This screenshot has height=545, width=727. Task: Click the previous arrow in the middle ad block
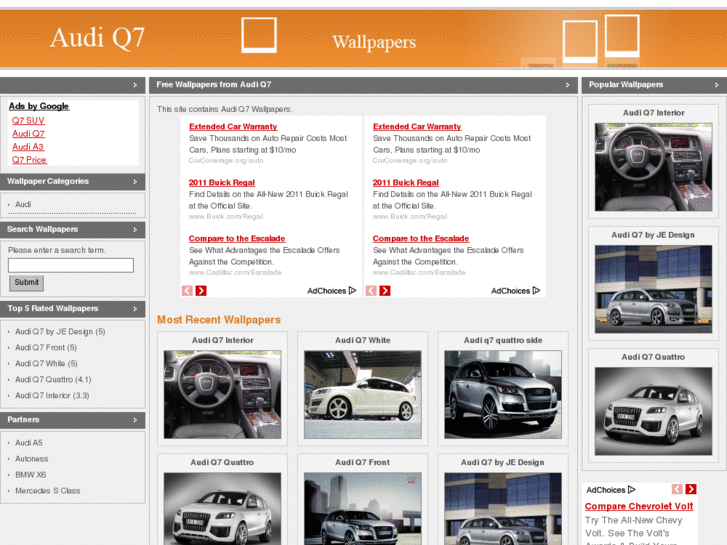[371, 291]
